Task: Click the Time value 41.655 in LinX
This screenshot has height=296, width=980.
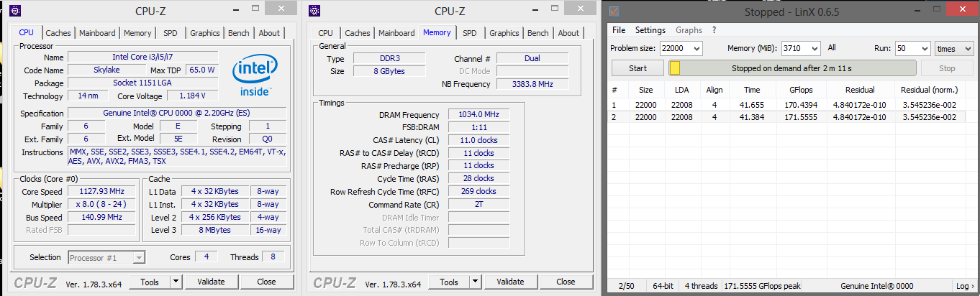Action: coord(752,104)
